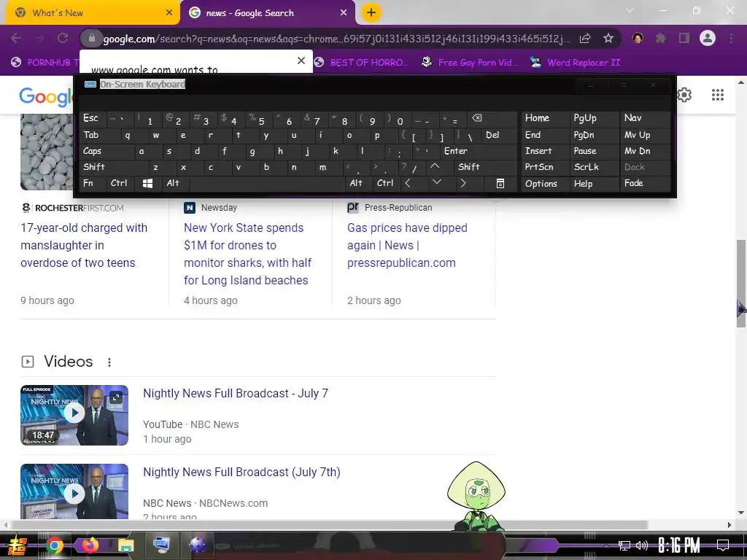Open Nightly News Full Broadcast (July 7th) link
Screen dimensions: 747x560
241,472
